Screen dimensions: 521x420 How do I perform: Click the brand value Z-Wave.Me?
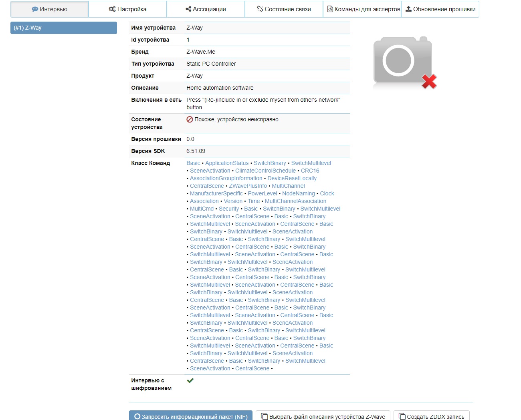(x=201, y=52)
